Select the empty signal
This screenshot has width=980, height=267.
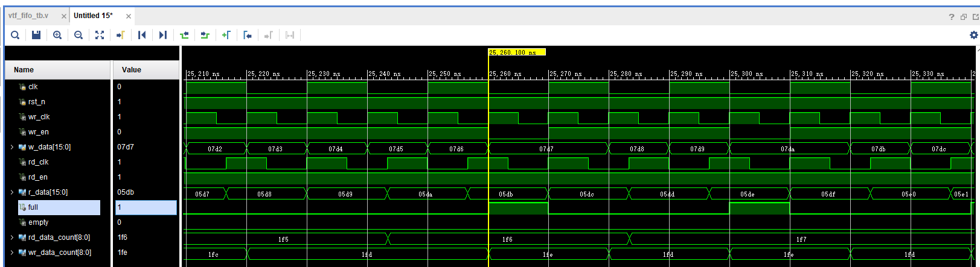tap(38, 222)
